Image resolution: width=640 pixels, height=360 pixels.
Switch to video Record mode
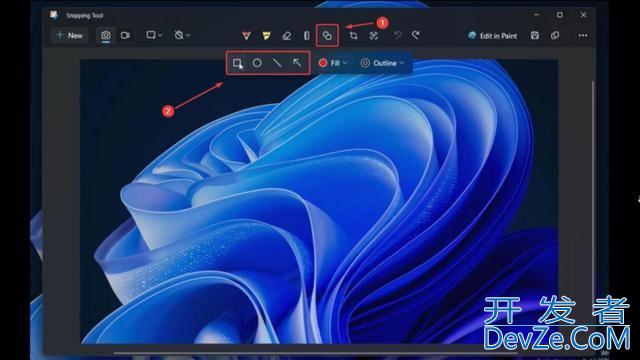click(x=125, y=36)
